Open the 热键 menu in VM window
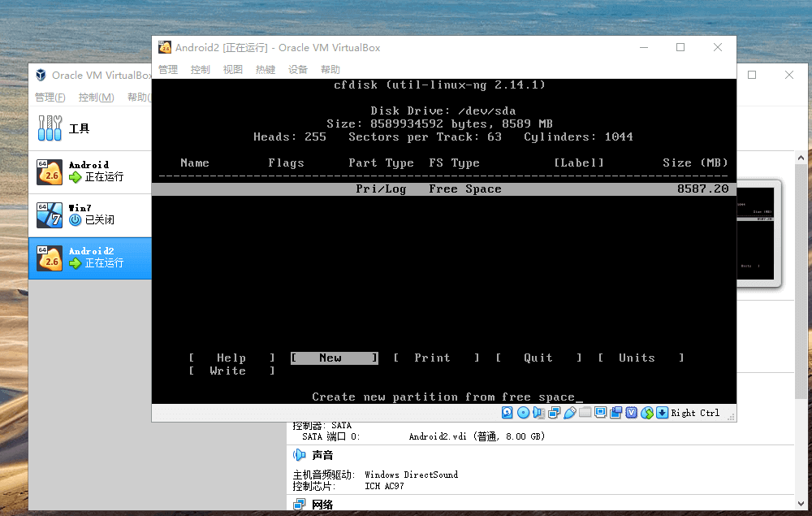812x516 pixels. [266, 70]
